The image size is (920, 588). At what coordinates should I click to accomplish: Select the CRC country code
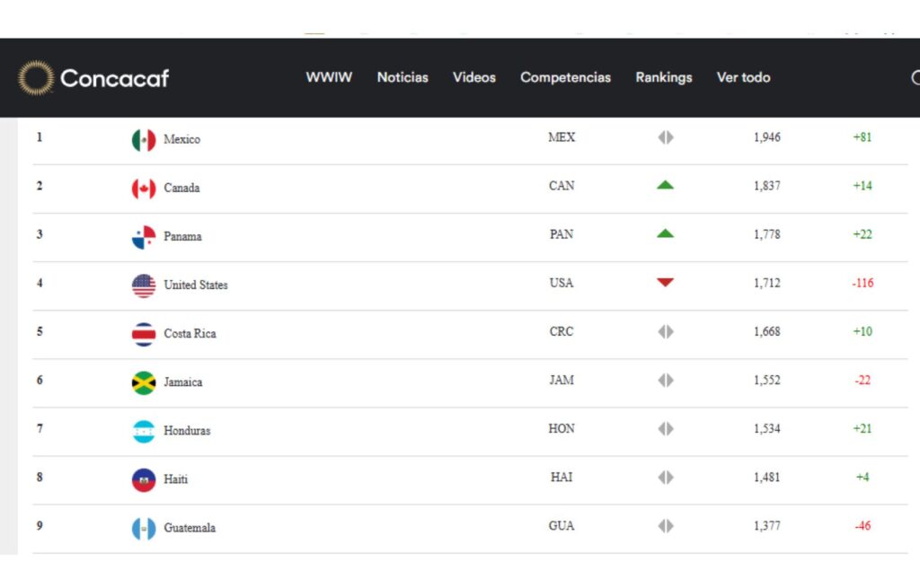click(562, 332)
